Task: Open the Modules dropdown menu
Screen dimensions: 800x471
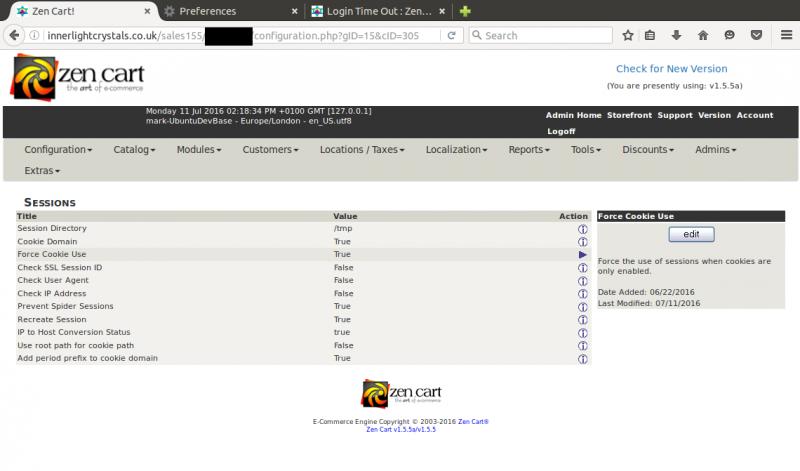Action: tap(199, 150)
